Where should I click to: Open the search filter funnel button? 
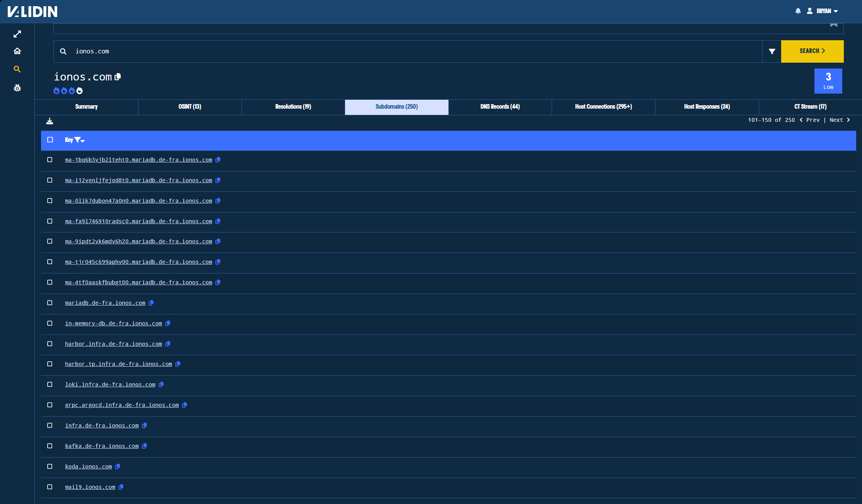[x=772, y=51]
